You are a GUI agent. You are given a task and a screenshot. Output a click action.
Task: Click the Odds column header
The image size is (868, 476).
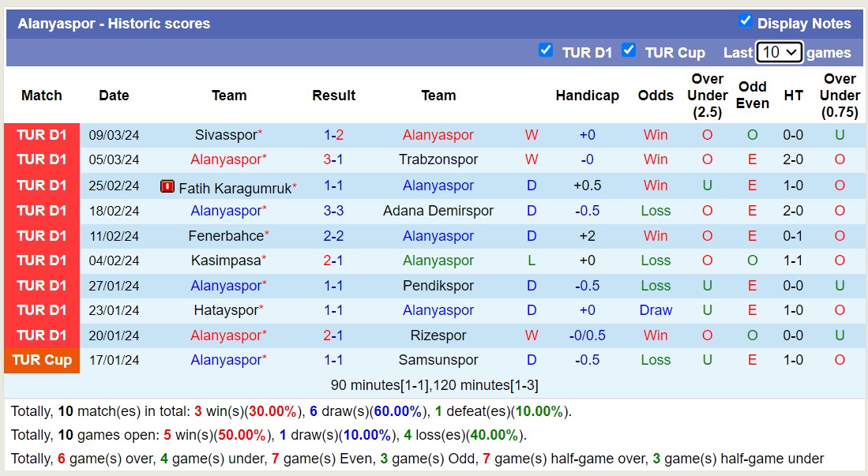(x=656, y=96)
